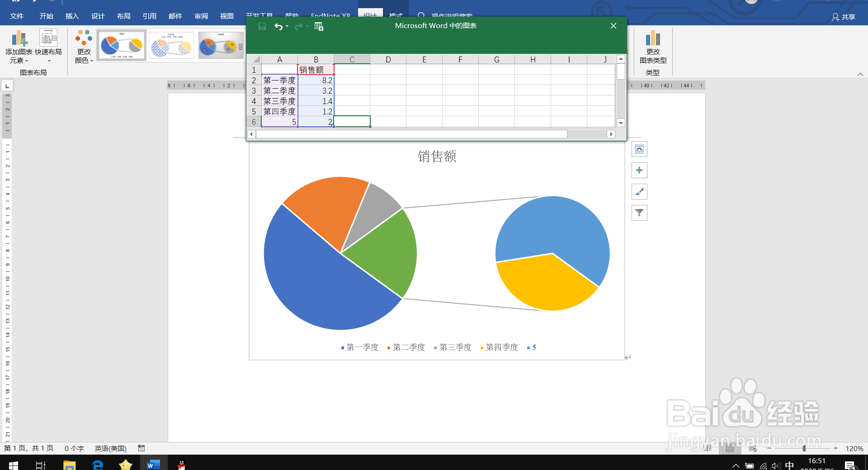Select cell B2 with value 8.2

[x=316, y=80]
